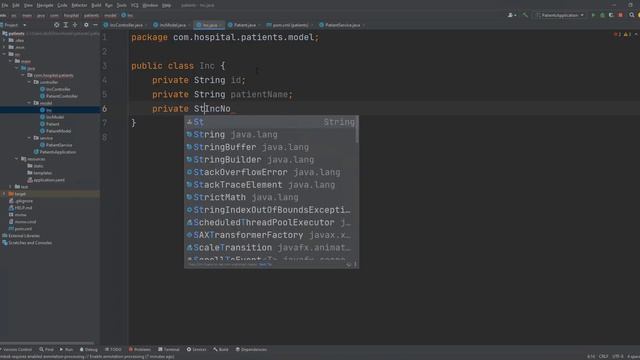Viewport: 640px width, 360px height.
Task: Click the build hammer icon in toolbar
Action: coord(525,15)
